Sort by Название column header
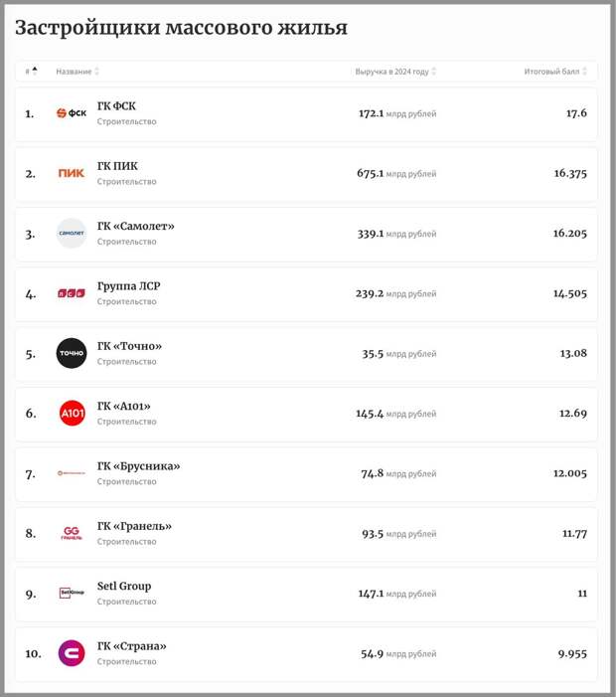 click(x=77, y=72)
